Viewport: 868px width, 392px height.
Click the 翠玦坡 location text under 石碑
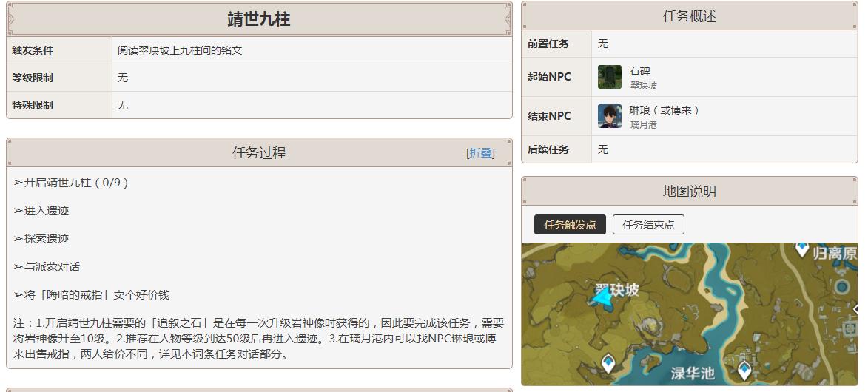[643, 86]
